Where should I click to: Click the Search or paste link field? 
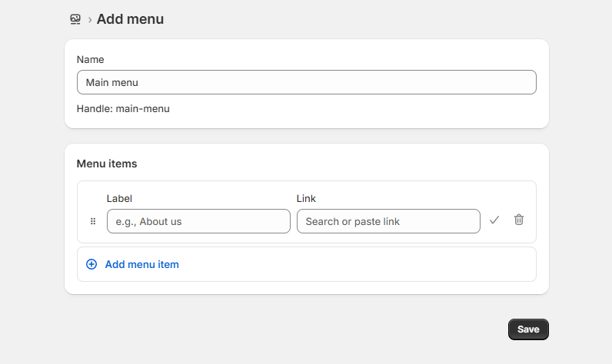[388, 221]
